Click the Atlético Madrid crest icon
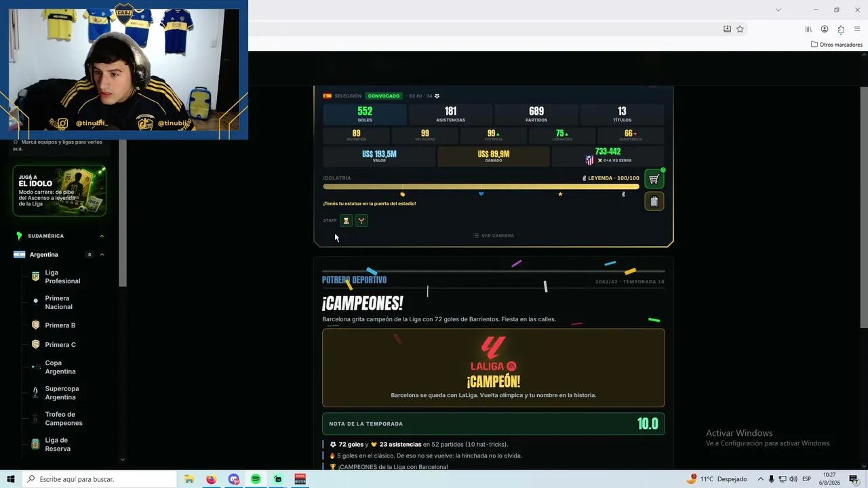The height and width of the screenshot is (488, 868). click(589, 160)
